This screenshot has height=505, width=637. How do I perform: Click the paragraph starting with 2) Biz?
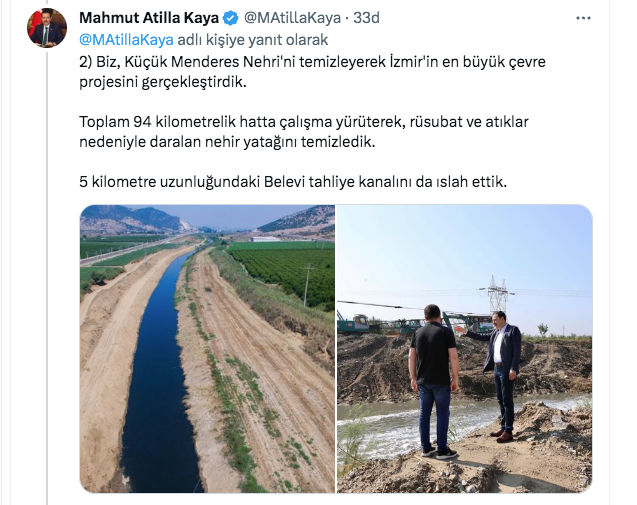(312, 72)
